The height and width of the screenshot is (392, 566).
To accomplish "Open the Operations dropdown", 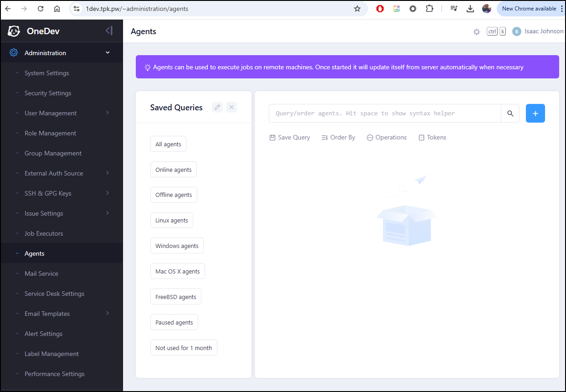I will click(x=386, y=137).
